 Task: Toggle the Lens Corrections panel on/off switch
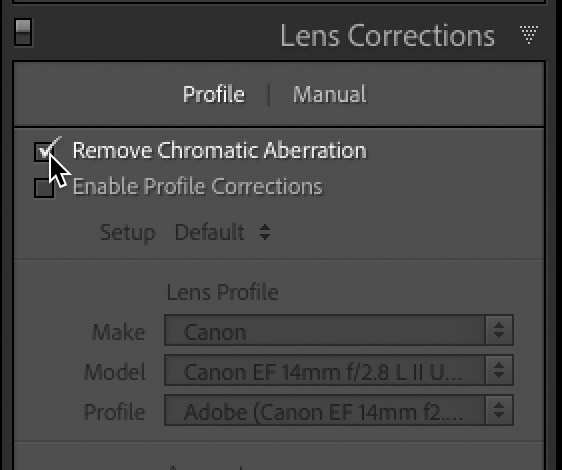point(23,32)
